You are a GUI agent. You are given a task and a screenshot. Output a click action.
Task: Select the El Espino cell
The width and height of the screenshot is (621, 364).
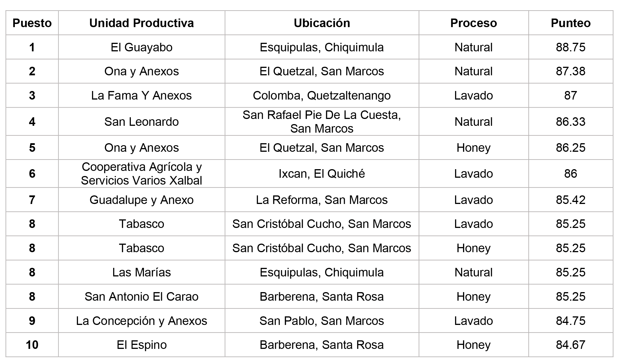pos(141,345)
